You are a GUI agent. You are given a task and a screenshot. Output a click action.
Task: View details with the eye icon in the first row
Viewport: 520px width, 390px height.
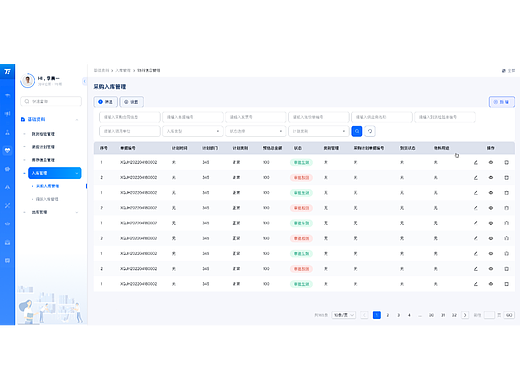[x=491, y=162]
